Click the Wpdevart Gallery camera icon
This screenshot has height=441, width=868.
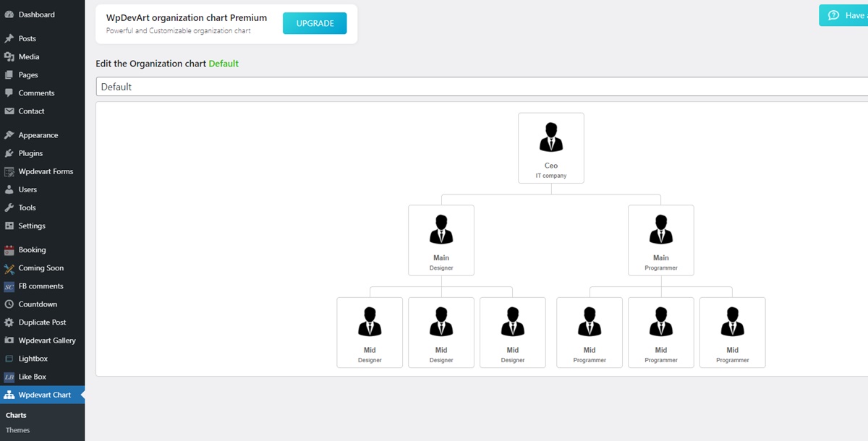click(9, 341)
